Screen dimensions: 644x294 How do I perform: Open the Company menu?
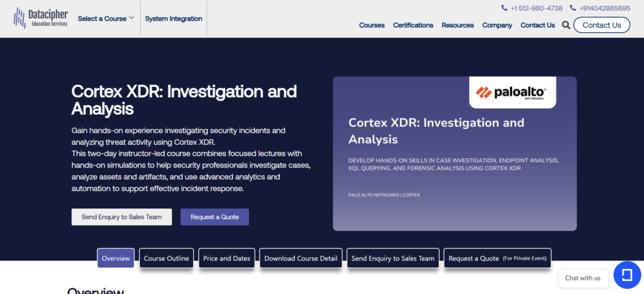click(497, 25)
